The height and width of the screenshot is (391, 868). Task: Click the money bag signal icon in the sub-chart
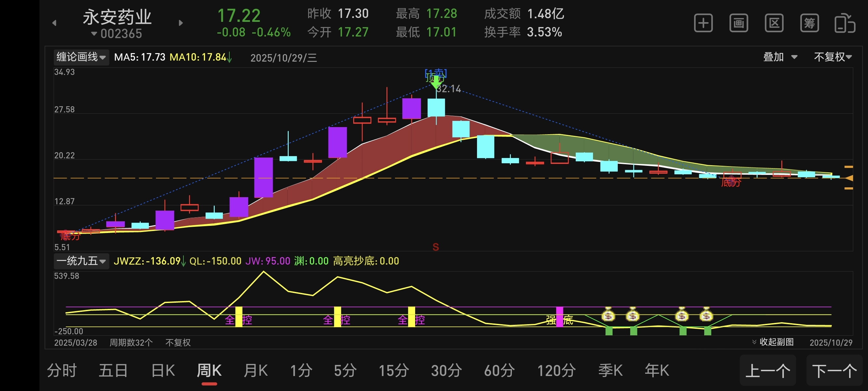608,315
